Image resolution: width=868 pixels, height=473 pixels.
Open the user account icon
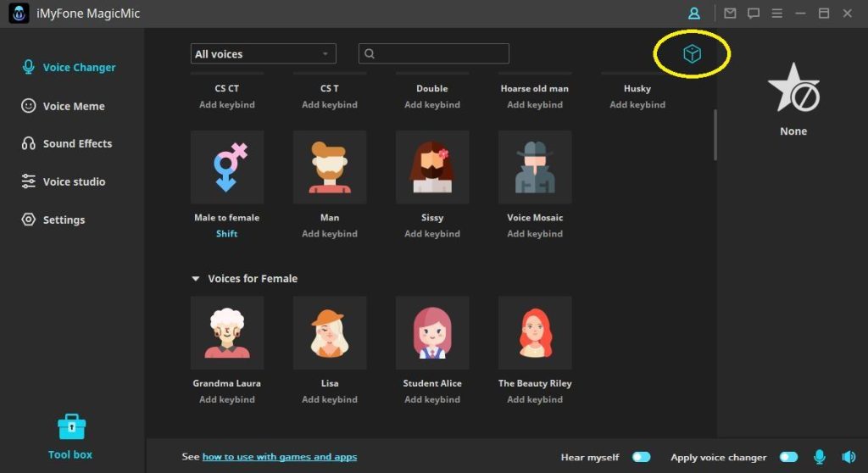pyautogui.click(x=693, y=14)
